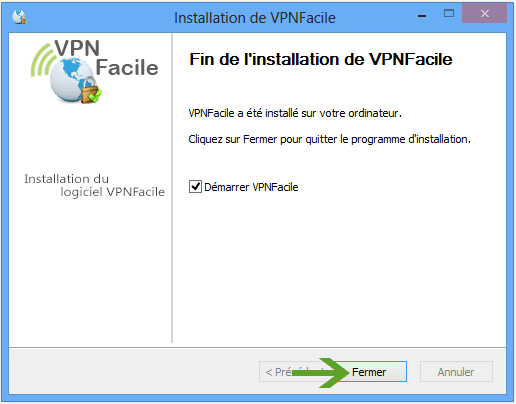This screenshot has height=404, width=516.
Task: Click the Fin de l'installation de VPNFacile heading
Action: (321, 59)
